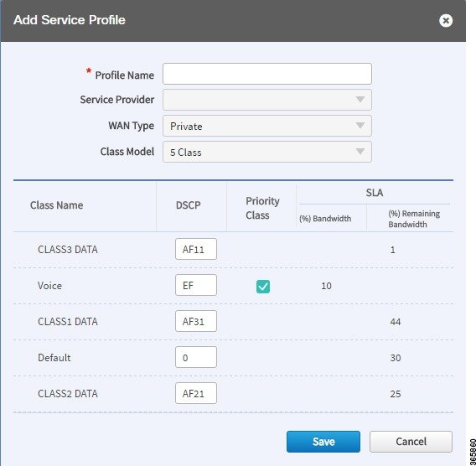This screenshot has width=476, height=466.
Task: Select CLASS1 DATA remaining bandwidth 44
Action: point(396,322)
